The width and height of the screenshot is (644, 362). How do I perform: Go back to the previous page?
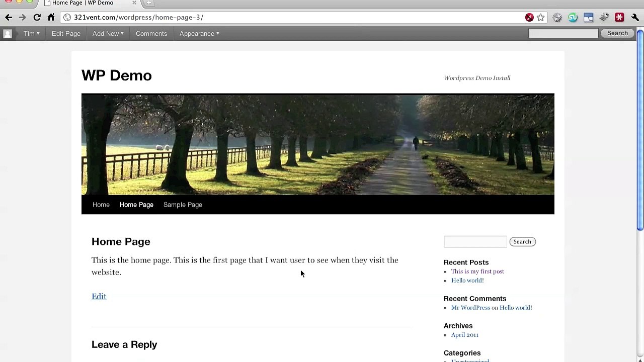point(9,17)
